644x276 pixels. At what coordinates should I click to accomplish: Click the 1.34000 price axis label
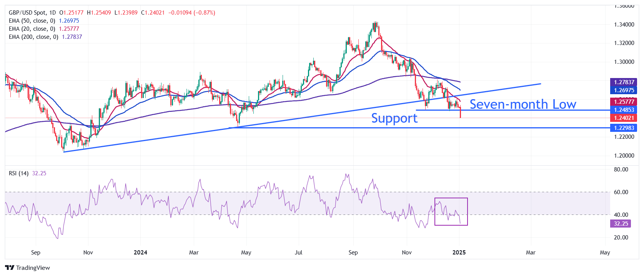pyautogui.click(x=624, y=25)
